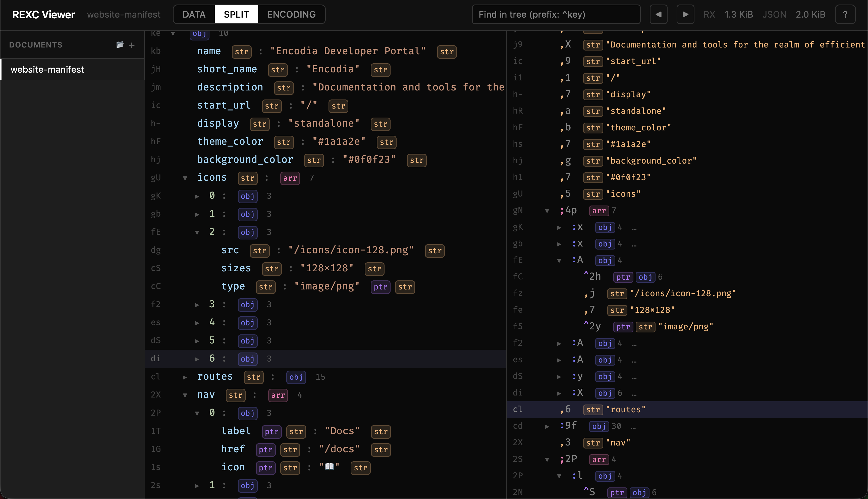The image size is (868, 499).
Task: Collapse the :l obj encoding node
Action: point(559,476)
